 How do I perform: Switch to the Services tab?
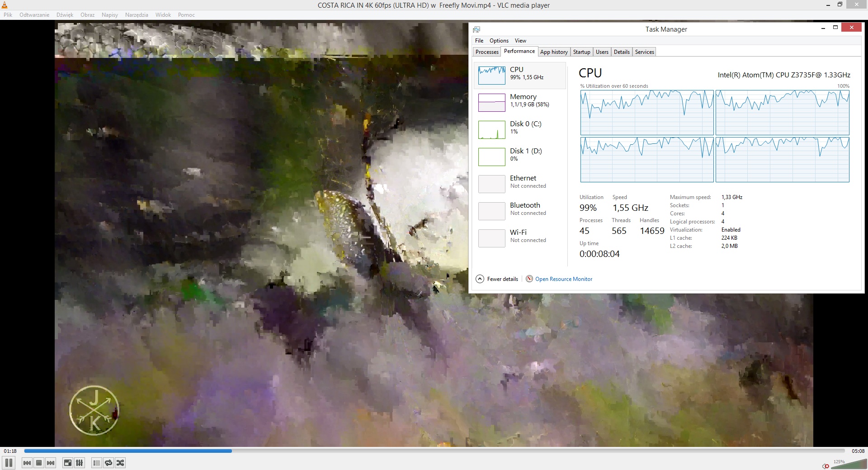pyautogui.click(x=645, y=52)
